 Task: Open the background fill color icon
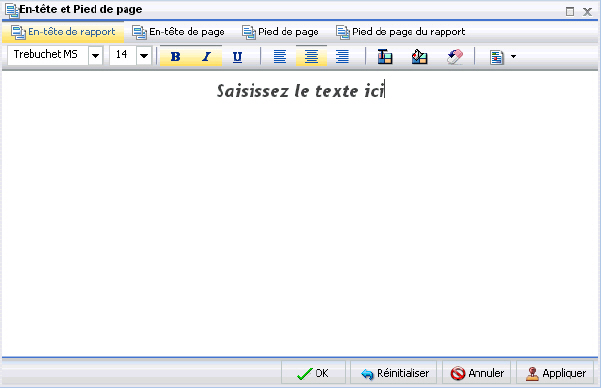coord(419,57)
